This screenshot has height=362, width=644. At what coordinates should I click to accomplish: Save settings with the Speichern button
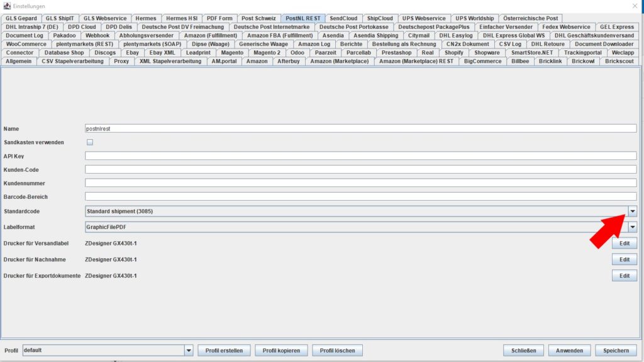[616, 351]
